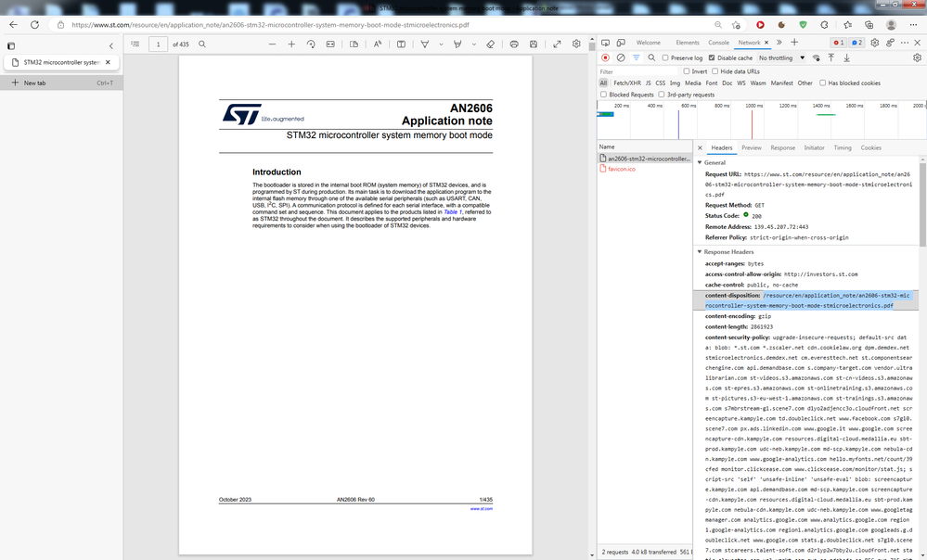Click the network Filter input field
This screenshot has width=927, height=560.
click(x=637, y=71)
